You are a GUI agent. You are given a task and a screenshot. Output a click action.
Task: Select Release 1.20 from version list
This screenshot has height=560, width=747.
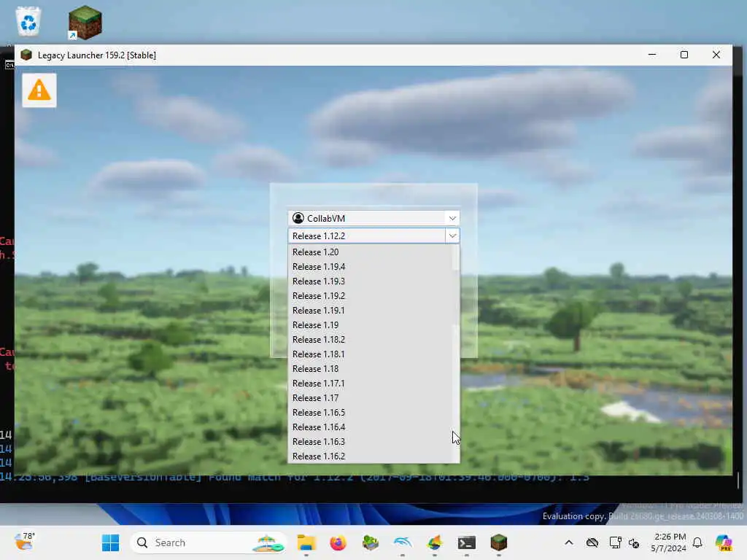(370, 252)
